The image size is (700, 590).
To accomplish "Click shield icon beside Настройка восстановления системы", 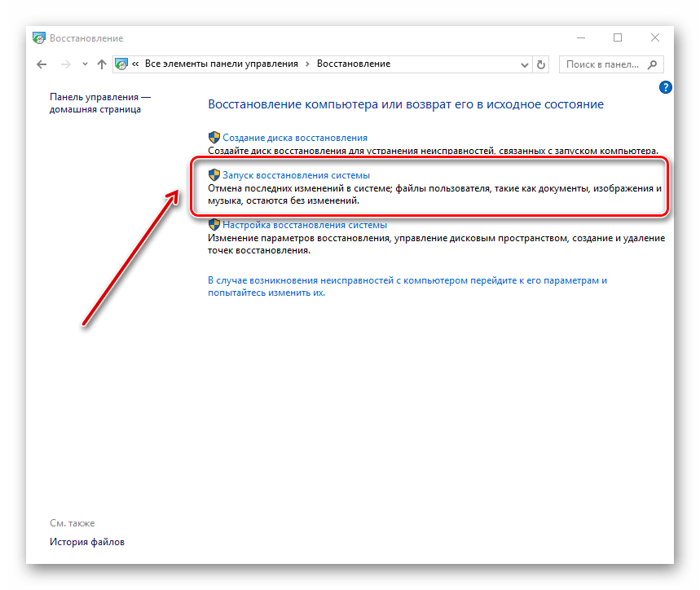I will 214,225.
